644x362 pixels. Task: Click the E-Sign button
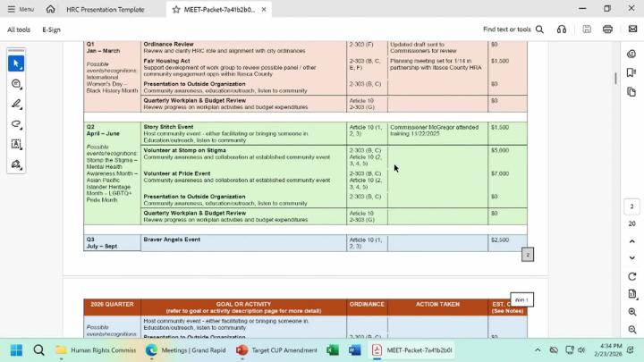pyautogui.click(x=51, y=29)
